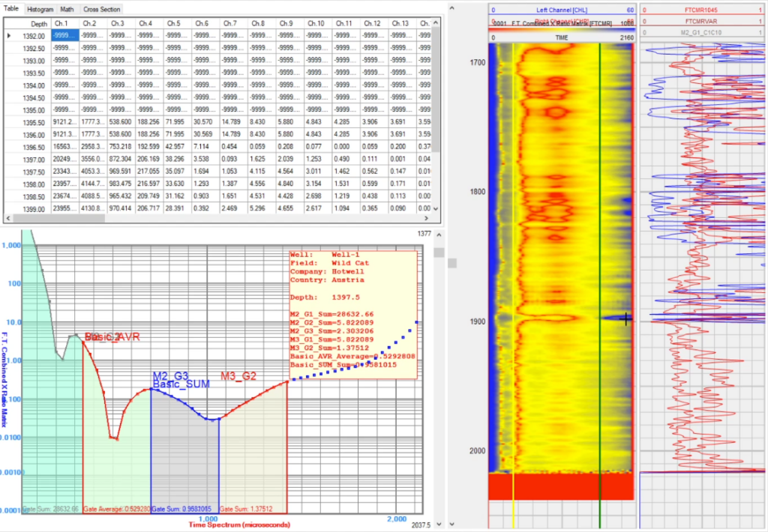Screen dimensions: 768x532
Task: Click the up arrow above the panel splitter
Action: (x=452, y=7)
